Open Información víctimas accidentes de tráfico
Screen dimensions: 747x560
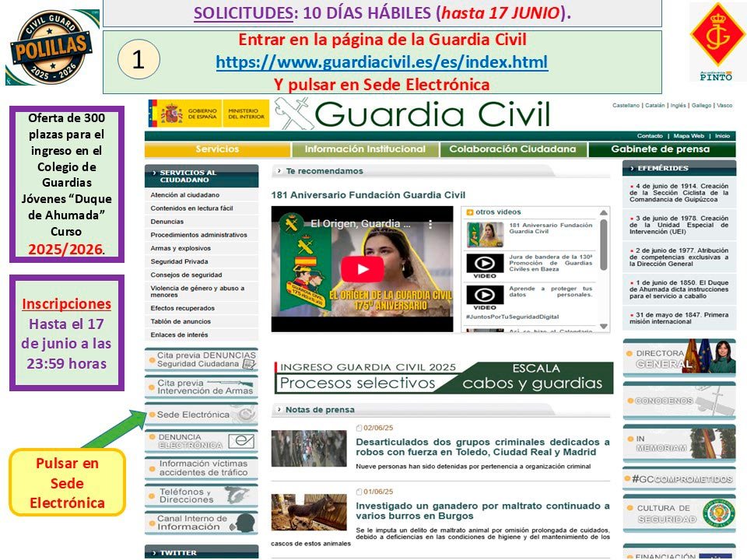point(202,468)
